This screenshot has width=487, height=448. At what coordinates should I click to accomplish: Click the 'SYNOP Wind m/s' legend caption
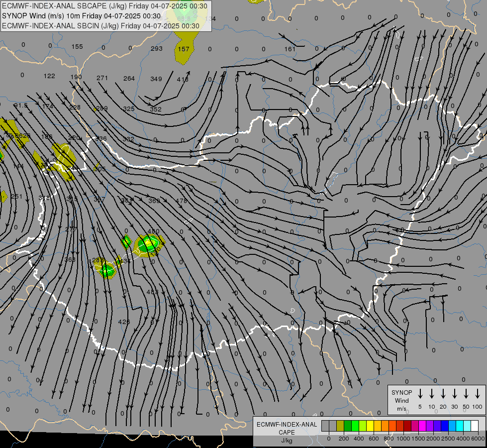click(x=401, y=400)
